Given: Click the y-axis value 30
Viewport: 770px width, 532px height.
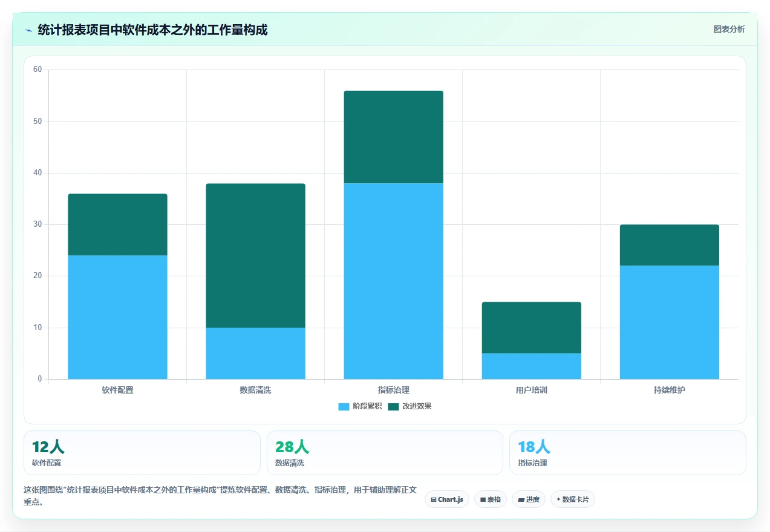Looking at the screenshot, I should point(38,224).
